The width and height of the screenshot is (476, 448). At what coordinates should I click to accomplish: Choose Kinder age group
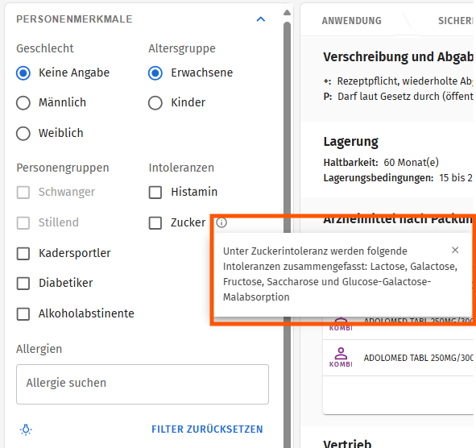pyautogui.click(x=155, y=102)
